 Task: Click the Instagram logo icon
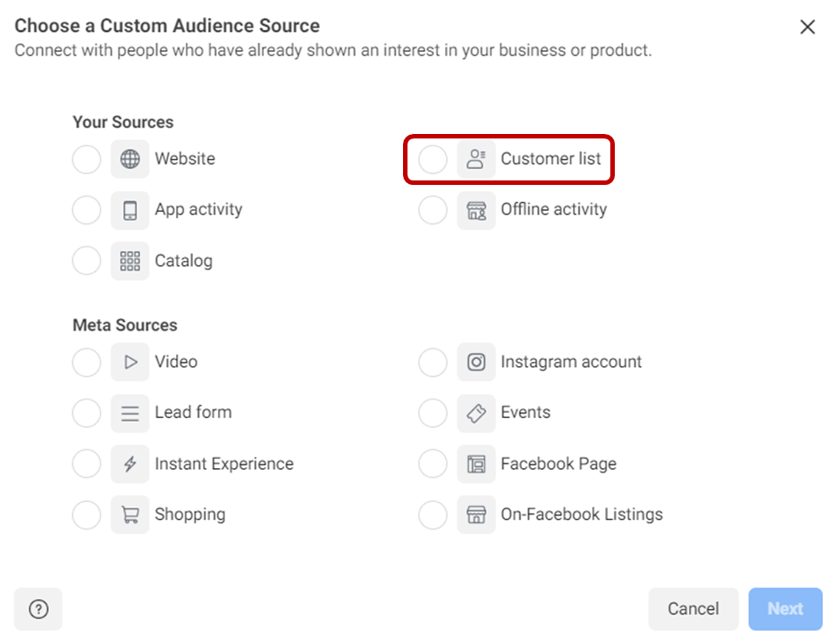[x=476, y=363]
